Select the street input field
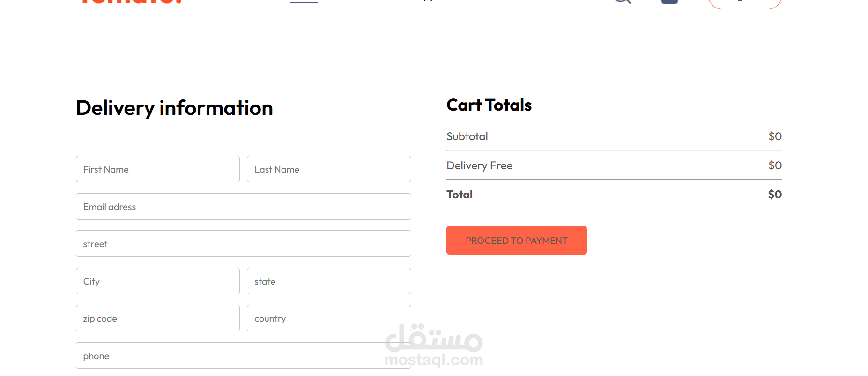 pos(243,244)
